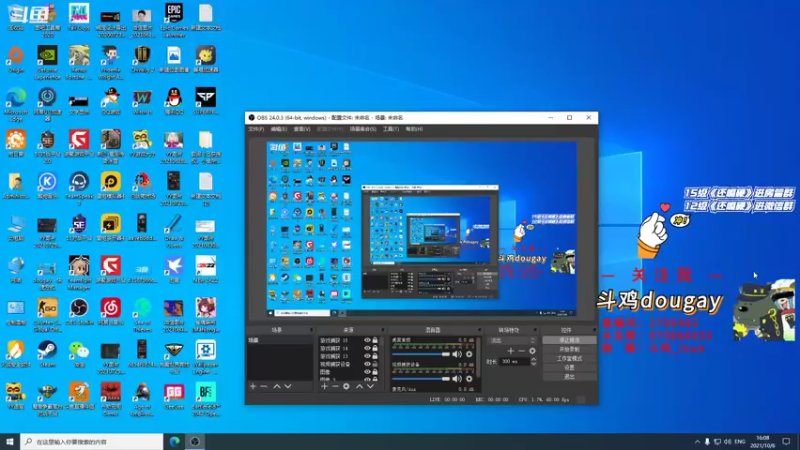800x450 pixels.
Task: Open Help menu in OBS
Action: click(x=414, y=129)
